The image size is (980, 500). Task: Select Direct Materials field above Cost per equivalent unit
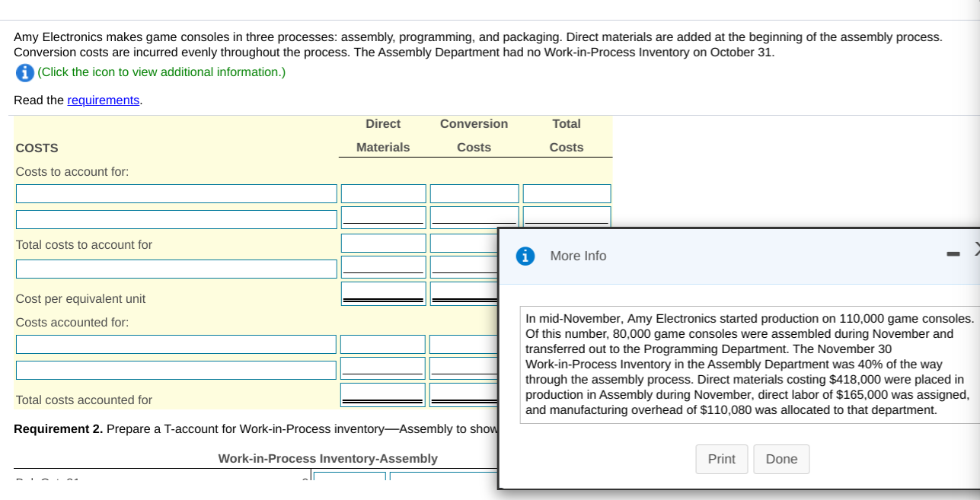383,267
